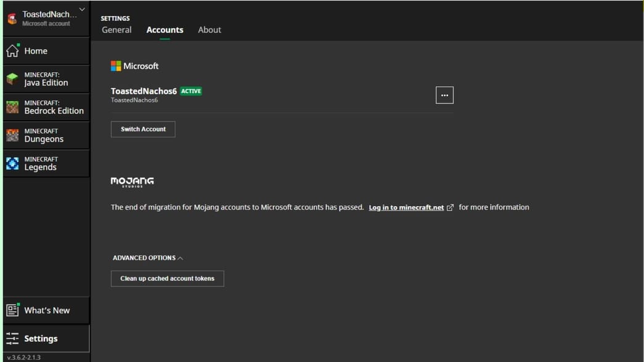Open the About tab

(x=210, y=30)
